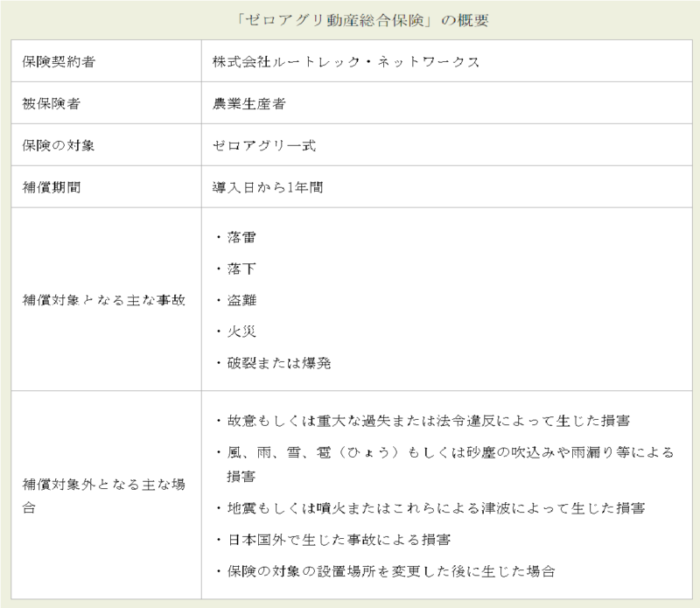The height and width of the screenshot is (608, 700).
Task: Click the 火災 list item
Action: click(x=236, y=332)
